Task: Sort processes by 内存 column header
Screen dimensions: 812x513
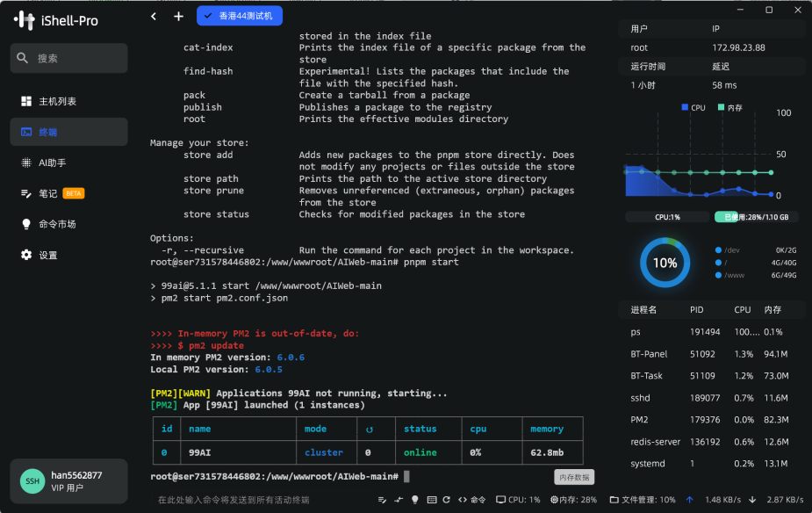Action: tap(772, 310)
